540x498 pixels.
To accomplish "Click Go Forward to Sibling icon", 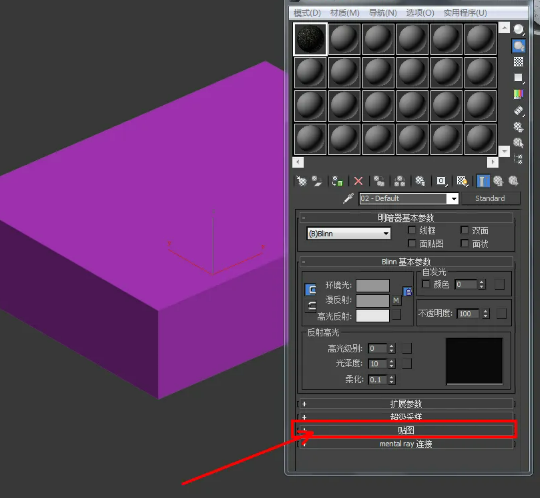I will pyautogui.click(x=513, y=181).
